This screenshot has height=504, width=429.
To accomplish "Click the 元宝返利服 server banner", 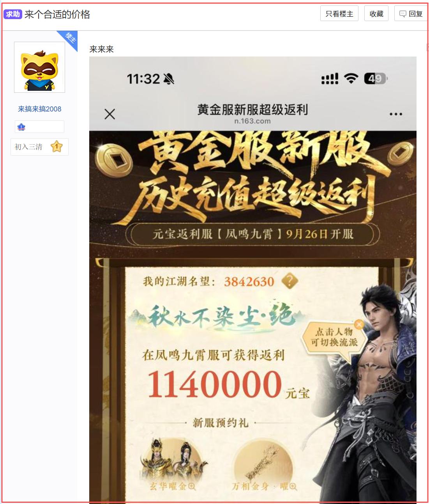I will click(253, 234).
